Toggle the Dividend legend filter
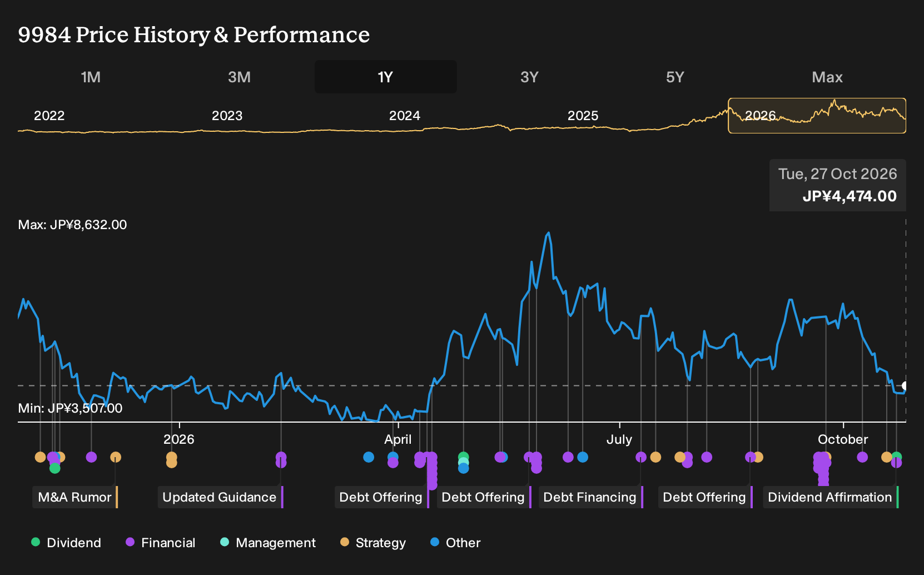 tap(66, 543)
